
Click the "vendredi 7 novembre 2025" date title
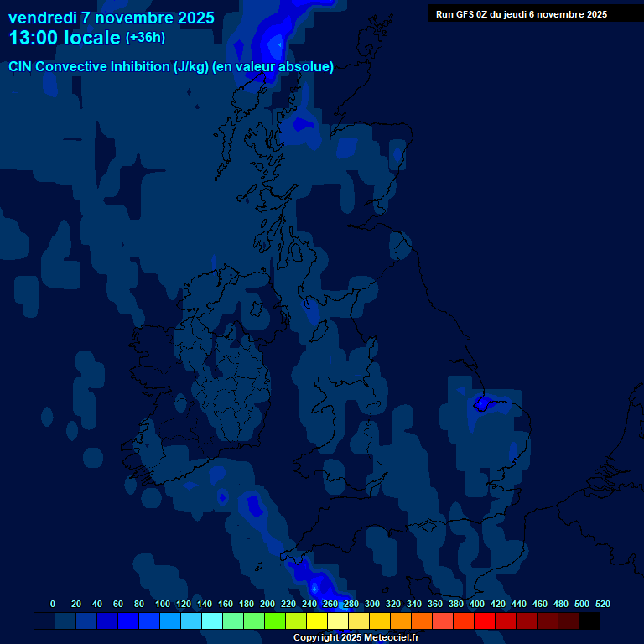(x=111, y=18)
